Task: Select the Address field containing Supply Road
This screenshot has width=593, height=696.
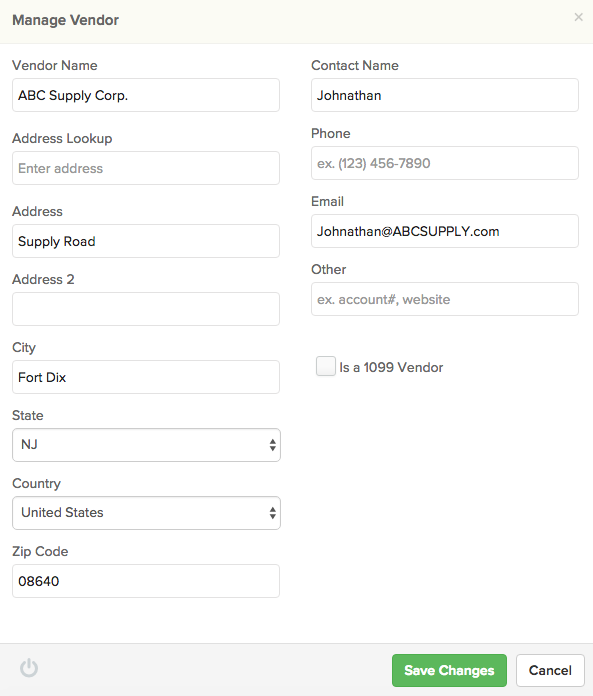Action: coord(146,241)
